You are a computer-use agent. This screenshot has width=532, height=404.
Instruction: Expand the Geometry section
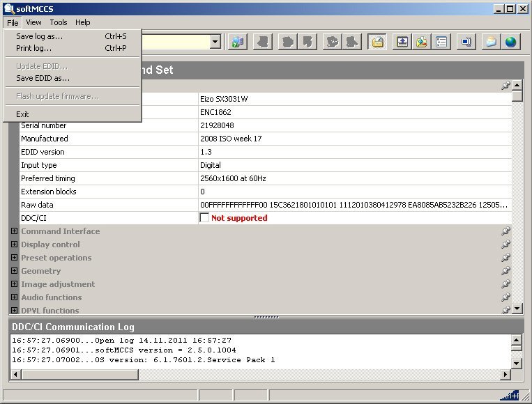[x=14, y=270]
